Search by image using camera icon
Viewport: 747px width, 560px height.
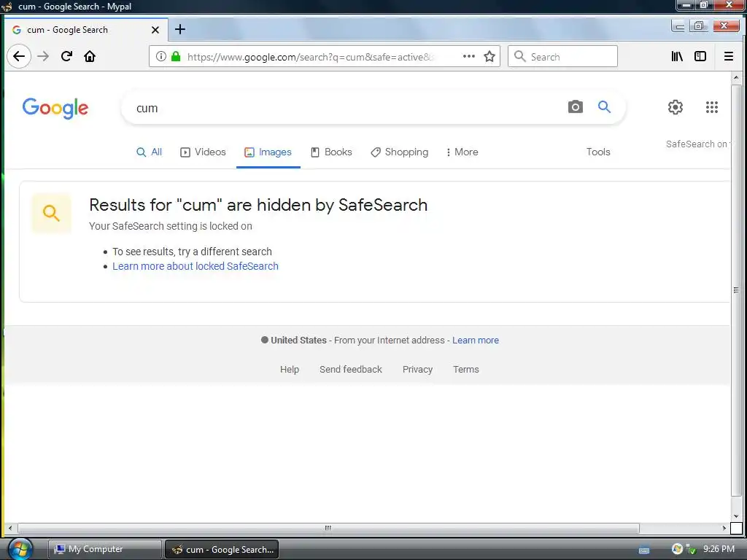coord(575,106)
